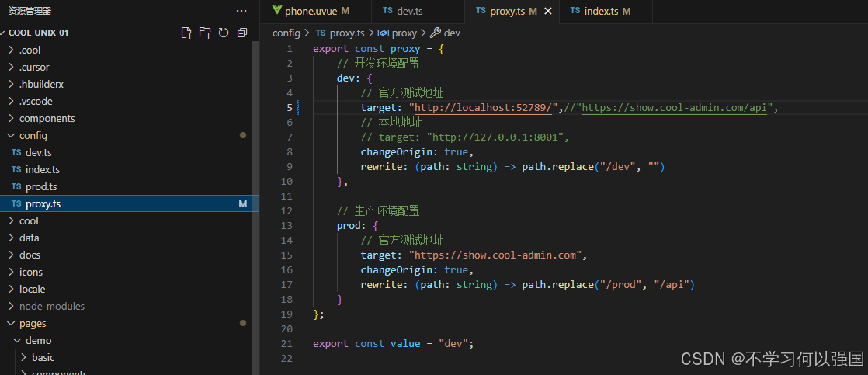
Task: Click line number 21 in the gutter
Action: click(x=286, y=343)
